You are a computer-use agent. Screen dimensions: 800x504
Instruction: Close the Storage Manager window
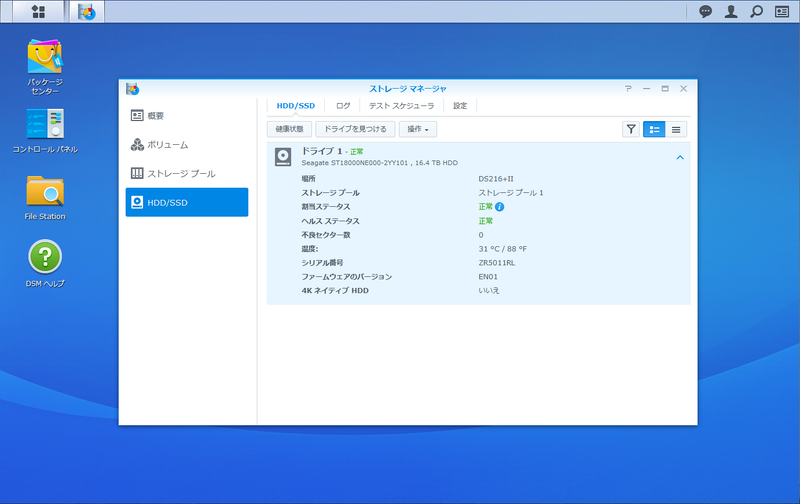pos(684,89)
